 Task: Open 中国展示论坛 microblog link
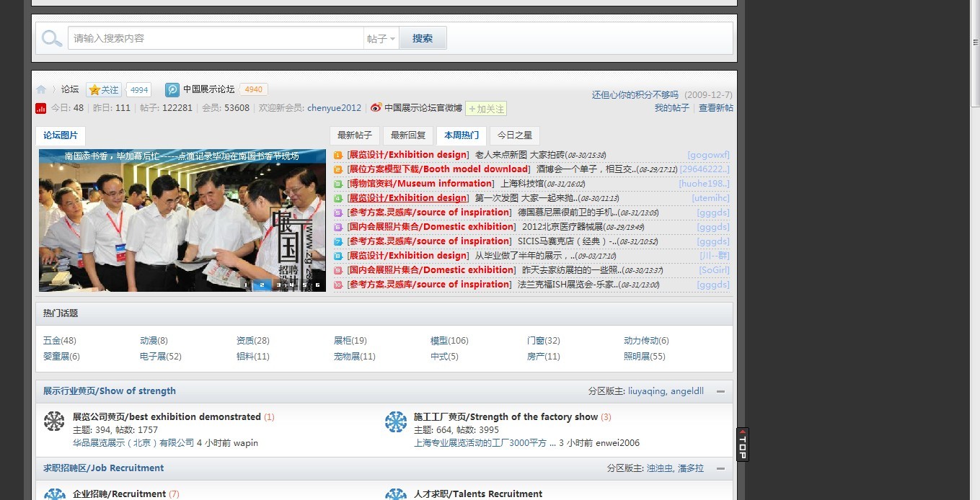tap(208, 89)
